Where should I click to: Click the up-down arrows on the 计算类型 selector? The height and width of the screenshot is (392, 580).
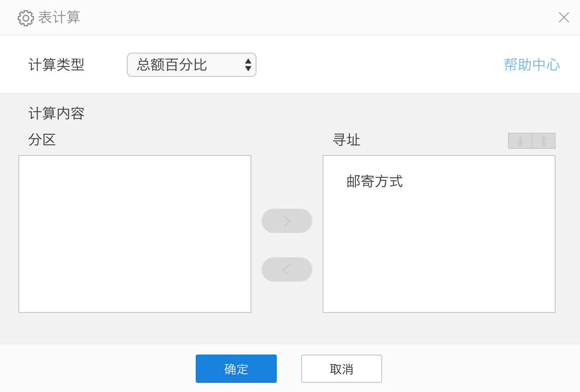tap(248, 65)
